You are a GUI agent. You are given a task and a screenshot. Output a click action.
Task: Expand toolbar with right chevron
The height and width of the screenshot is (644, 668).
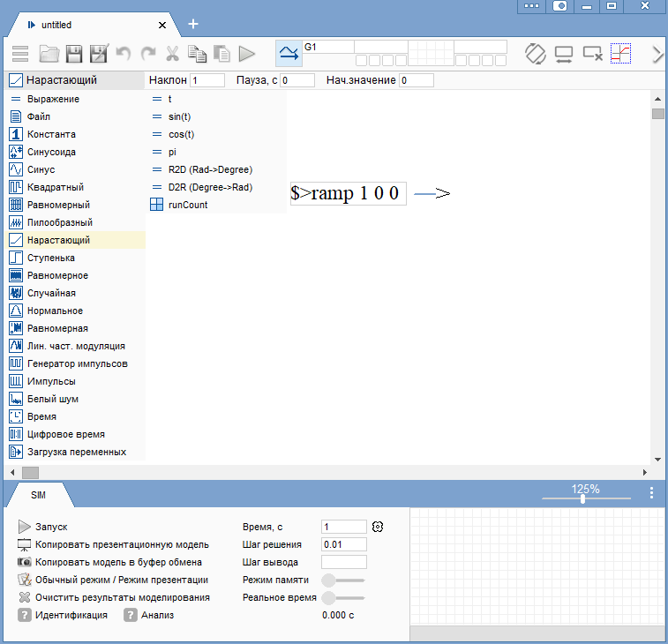point(657,54)
